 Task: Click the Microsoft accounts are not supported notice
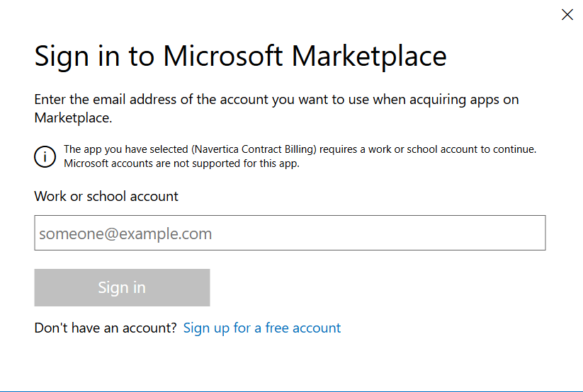point(181,163)
